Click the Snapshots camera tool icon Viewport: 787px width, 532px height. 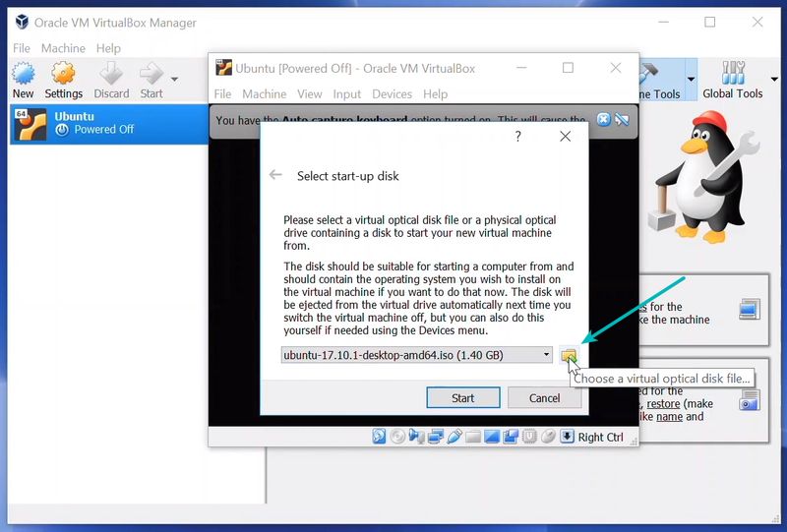pos(750,400)
